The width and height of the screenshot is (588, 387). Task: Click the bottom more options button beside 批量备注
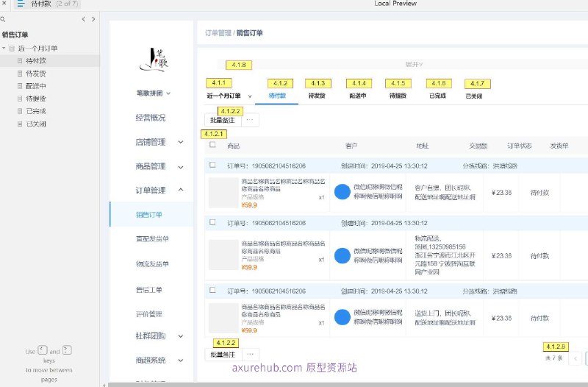tap(251, 355)
